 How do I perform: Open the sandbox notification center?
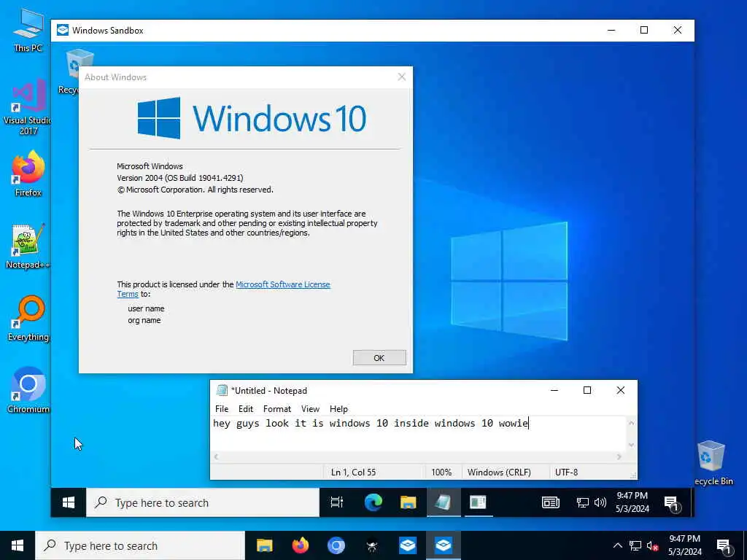coord(671,503)
